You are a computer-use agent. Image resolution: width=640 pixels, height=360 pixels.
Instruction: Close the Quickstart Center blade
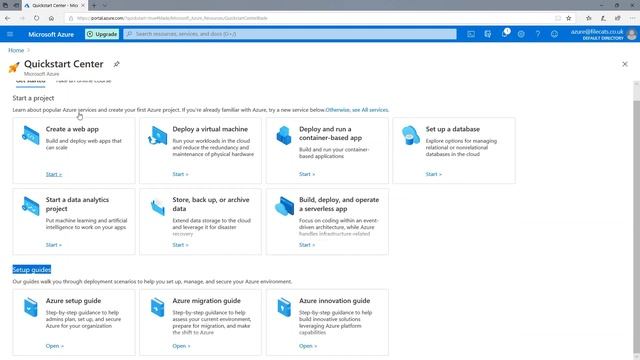pos(624,64)
